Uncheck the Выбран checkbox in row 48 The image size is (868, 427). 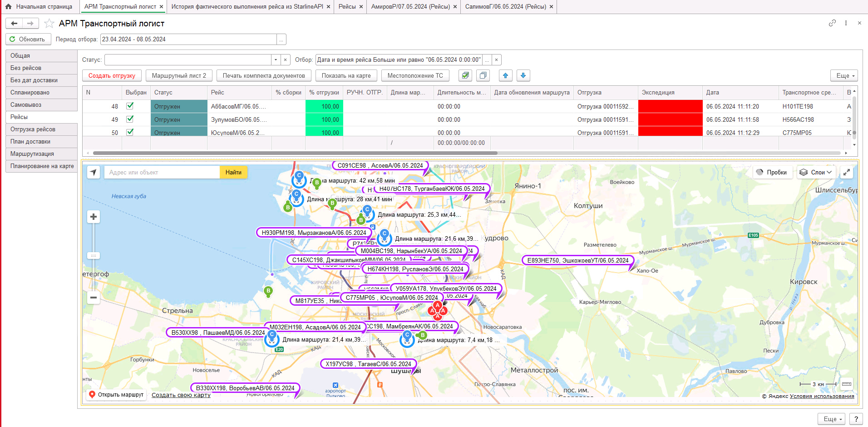[x=130, y=106]
